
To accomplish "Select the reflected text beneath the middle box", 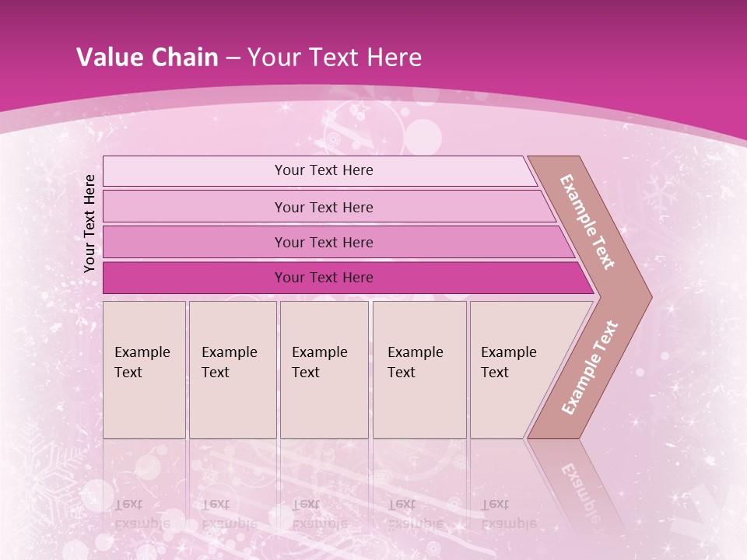I will click(320, 514).
